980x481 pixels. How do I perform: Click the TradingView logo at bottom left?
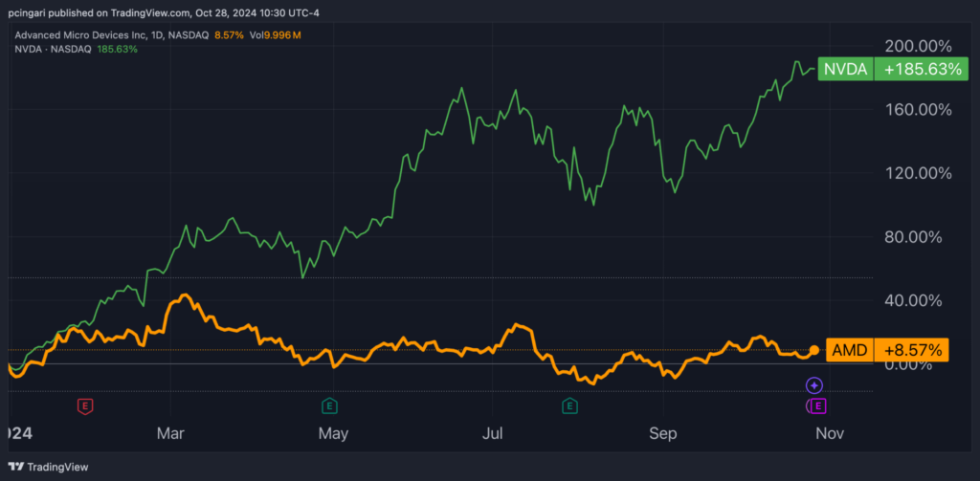[x=46, y=467]
